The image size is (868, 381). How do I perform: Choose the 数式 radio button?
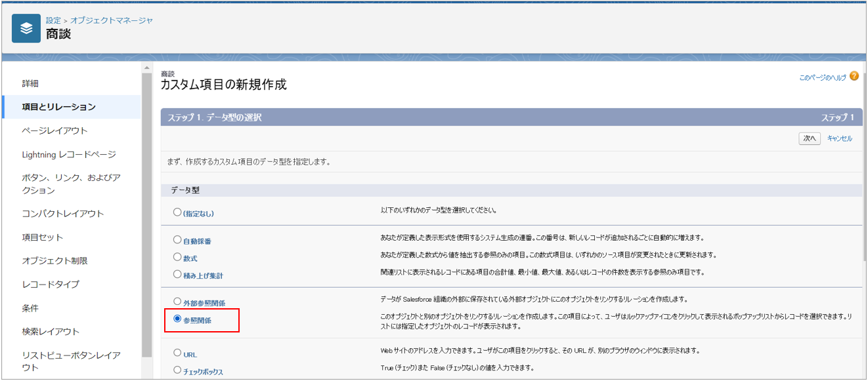coord(177,258)
